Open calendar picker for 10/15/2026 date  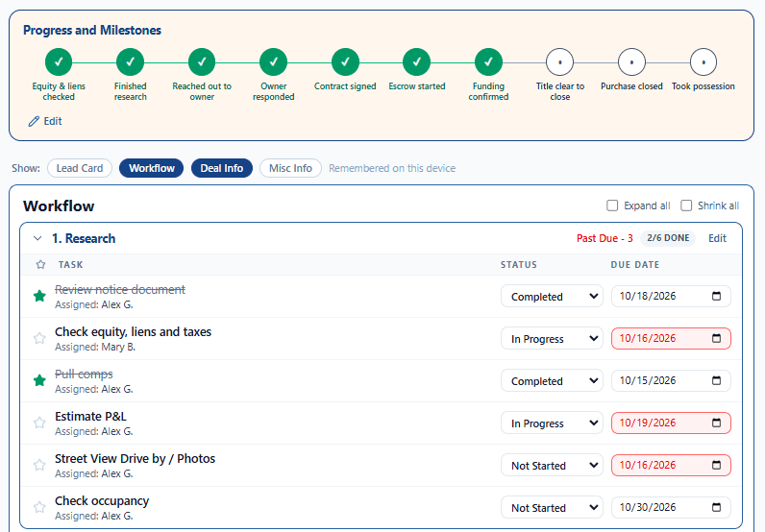click(x=716, y=380)
